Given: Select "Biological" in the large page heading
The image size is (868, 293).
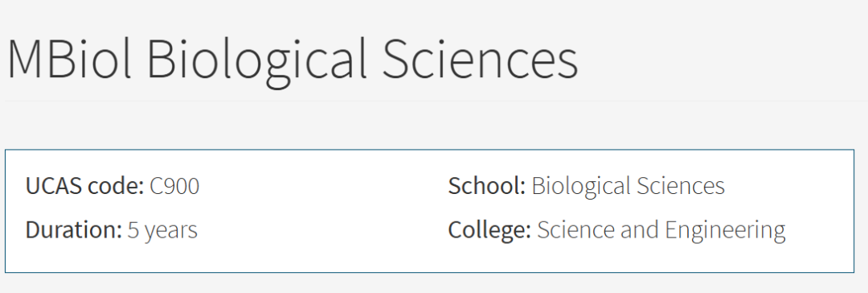Looking at the screenshot, I should tap(257, 61).
